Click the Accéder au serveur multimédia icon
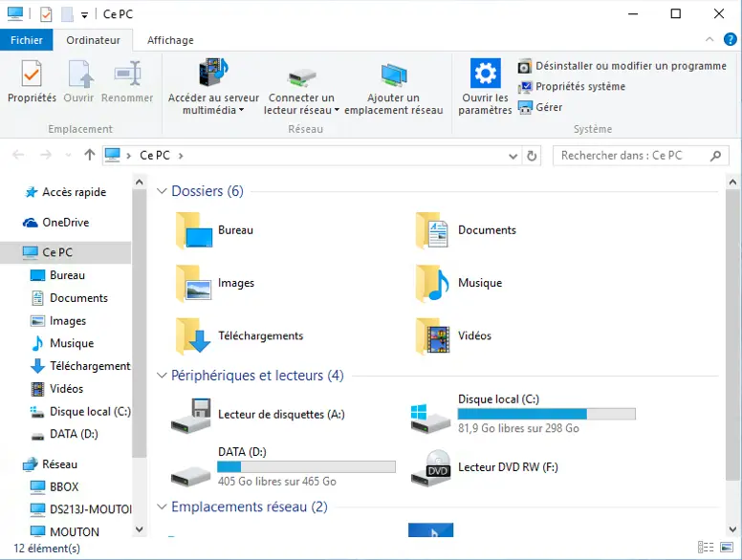The height and width of the screenshot is (560, 742). pyautogui.click(x=213, y=73)
